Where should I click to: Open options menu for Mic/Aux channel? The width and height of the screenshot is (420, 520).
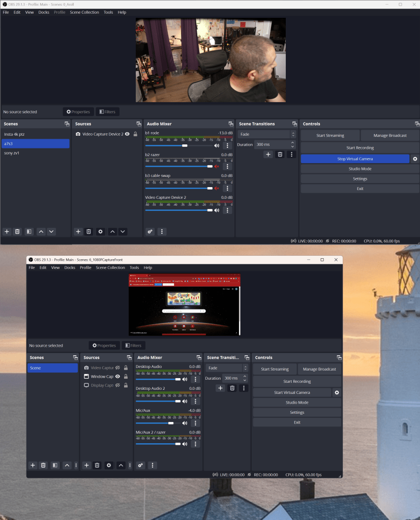click(195, 423)
